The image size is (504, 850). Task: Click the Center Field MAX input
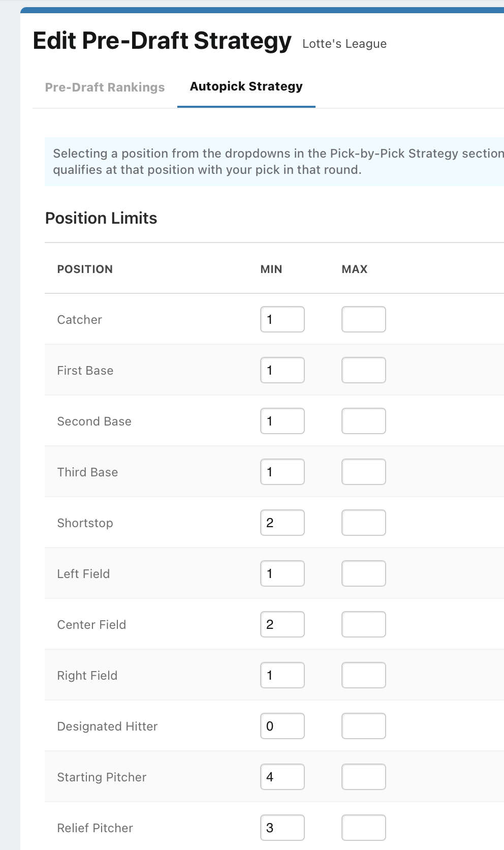tap(364, 624)
